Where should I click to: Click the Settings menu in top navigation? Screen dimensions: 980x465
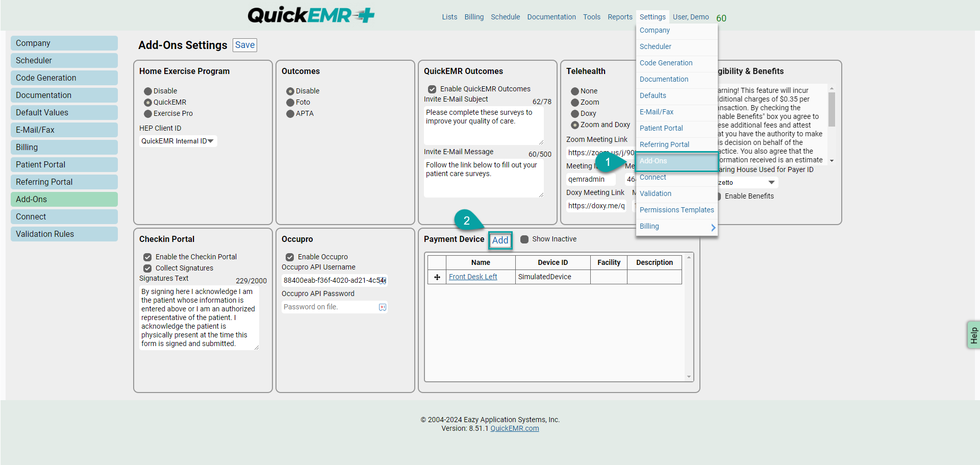click(x=652, y=17)
